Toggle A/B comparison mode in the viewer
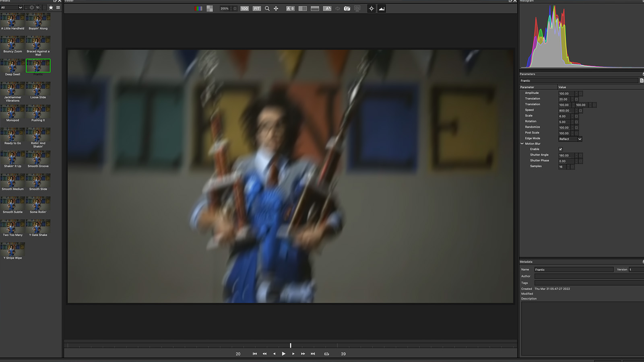This screenshot has width=644, height=362. (x=289, y=8)
